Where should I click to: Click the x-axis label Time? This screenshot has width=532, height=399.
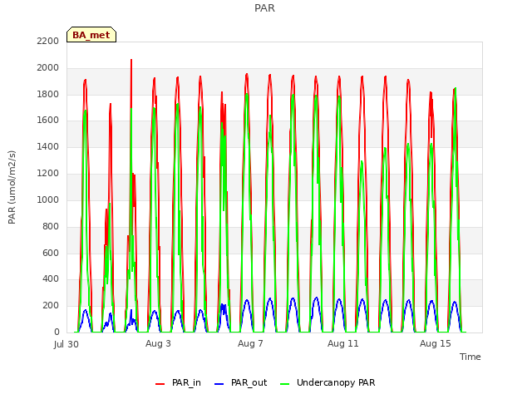470,357
